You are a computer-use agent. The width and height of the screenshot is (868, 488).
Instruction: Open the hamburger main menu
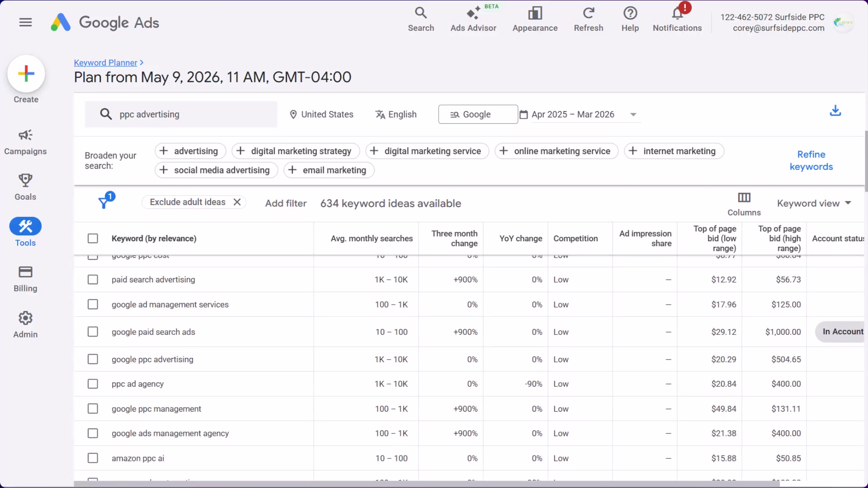coord(26,22)
